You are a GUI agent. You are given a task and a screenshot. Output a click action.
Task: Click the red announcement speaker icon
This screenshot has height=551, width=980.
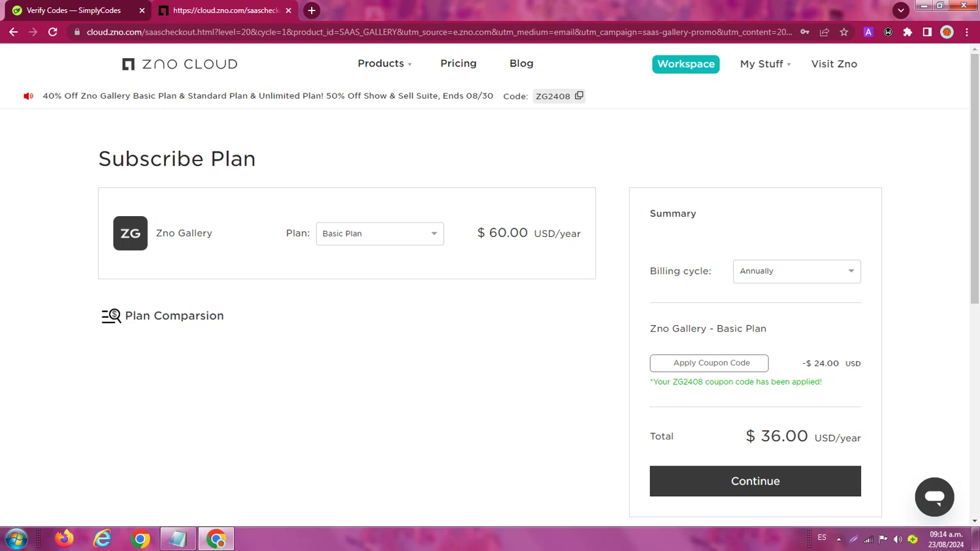pyautogui.click(x=28, y=96)
